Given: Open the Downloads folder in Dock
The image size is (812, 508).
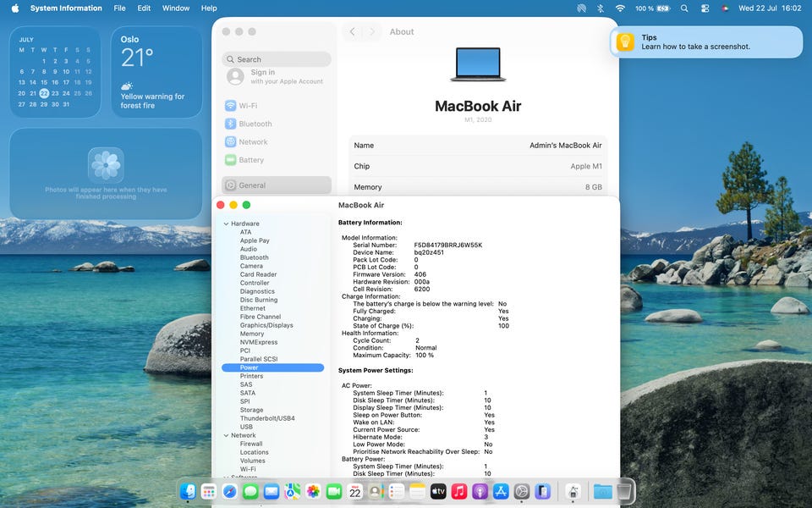Looking at the screenshot, I should coord(603,491).
